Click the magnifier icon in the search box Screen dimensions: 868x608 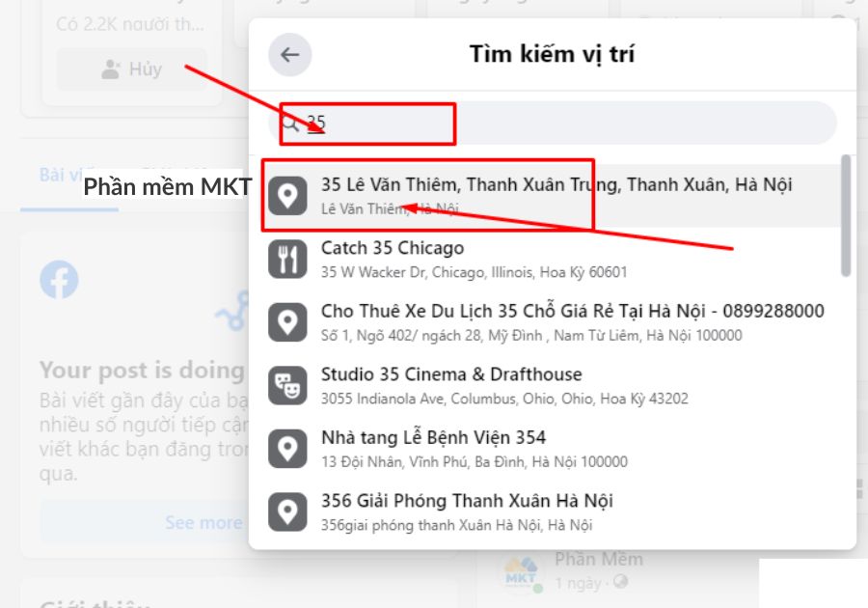tap(291, 124)
